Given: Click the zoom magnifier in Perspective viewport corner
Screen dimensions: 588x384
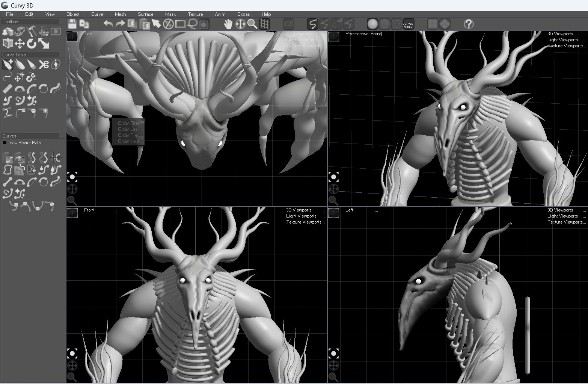Looking at the screenshot, I should [333, 201].
